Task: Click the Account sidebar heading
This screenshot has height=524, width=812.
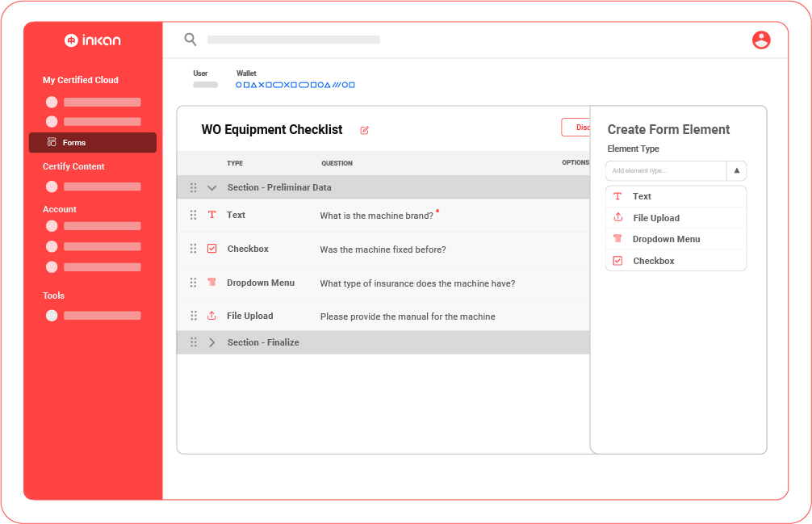Action: pyautogui.click(x=60, y=209)
